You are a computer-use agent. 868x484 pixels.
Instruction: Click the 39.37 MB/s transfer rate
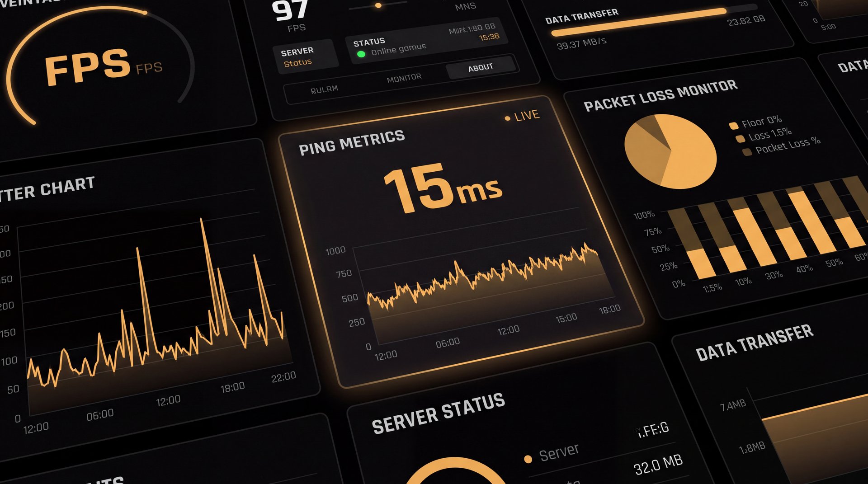click(581, 43)
